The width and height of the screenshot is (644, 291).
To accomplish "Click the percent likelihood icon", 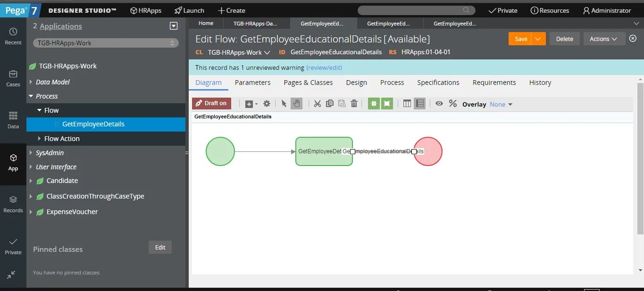I will pyautogui.click(x=453, y=104).
